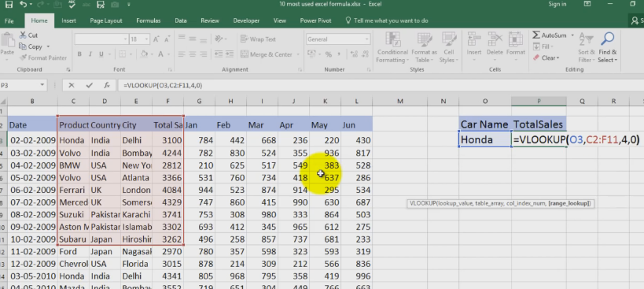Select cell containing Ferrari
Image resolution: width=644 pixels, height=289 pixels.
pos(73,190)
